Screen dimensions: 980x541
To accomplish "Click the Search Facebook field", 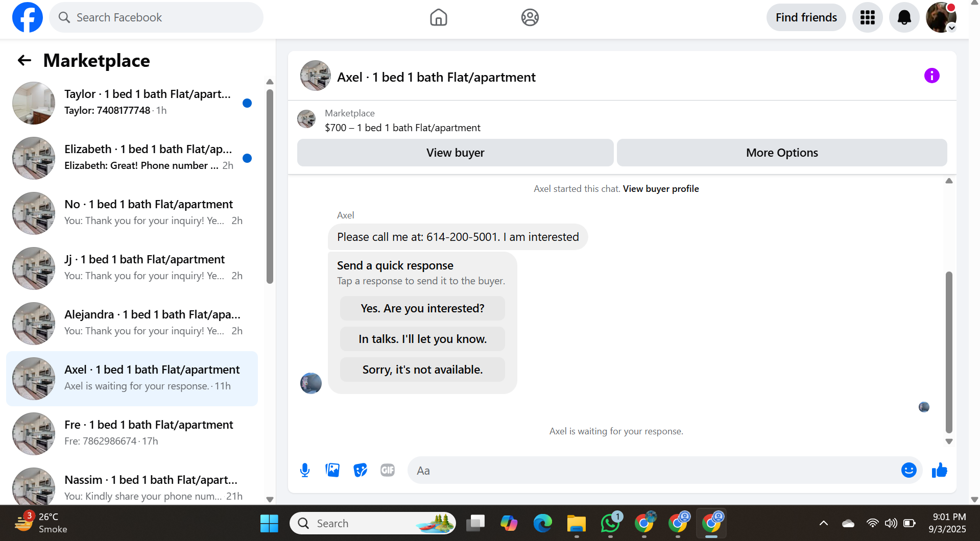I will 156,17.
